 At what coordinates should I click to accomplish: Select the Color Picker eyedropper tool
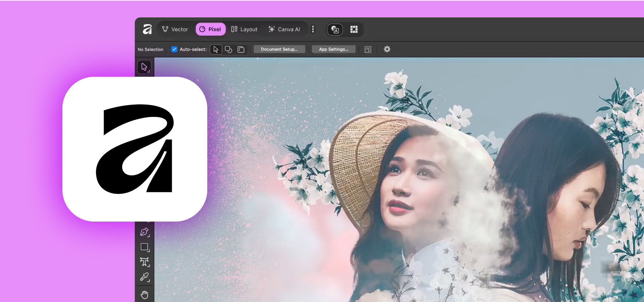(x=145, y=277)
